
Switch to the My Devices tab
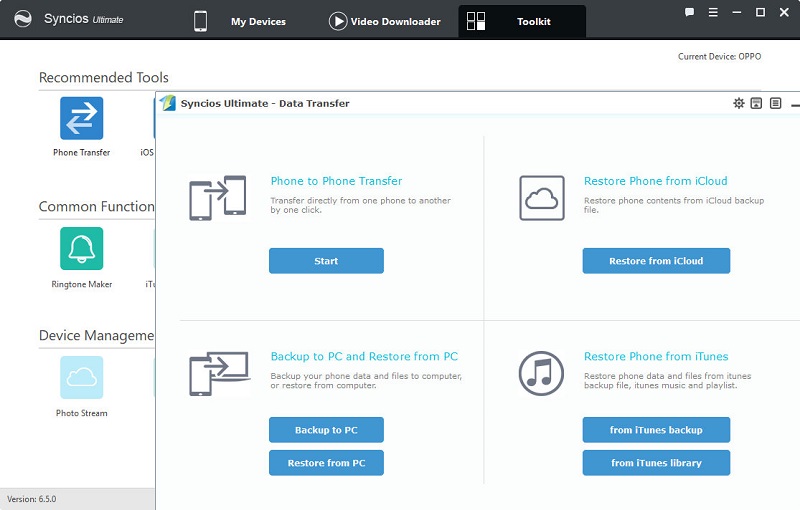[258, 21]
